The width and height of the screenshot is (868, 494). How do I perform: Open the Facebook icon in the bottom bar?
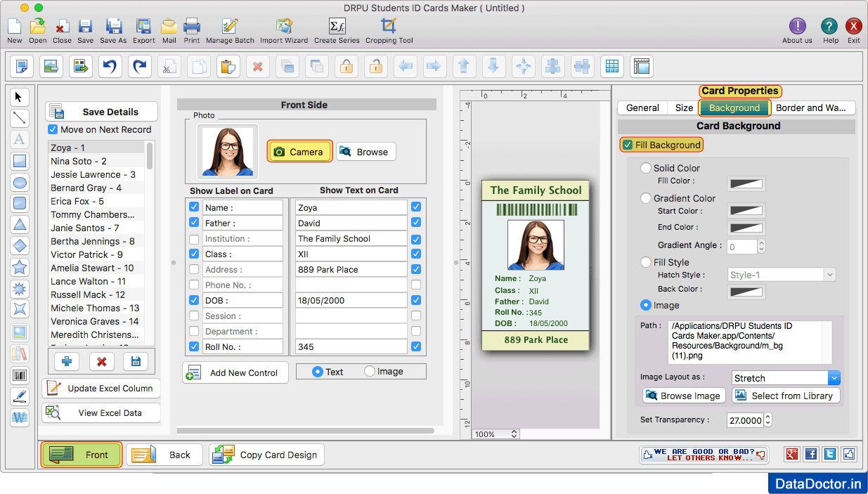811,455
